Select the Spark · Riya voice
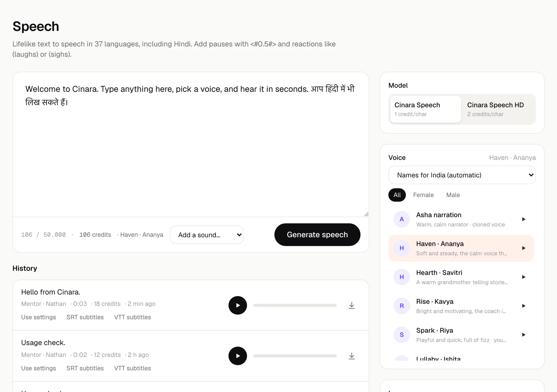The image size is (557, 392). 461,335
